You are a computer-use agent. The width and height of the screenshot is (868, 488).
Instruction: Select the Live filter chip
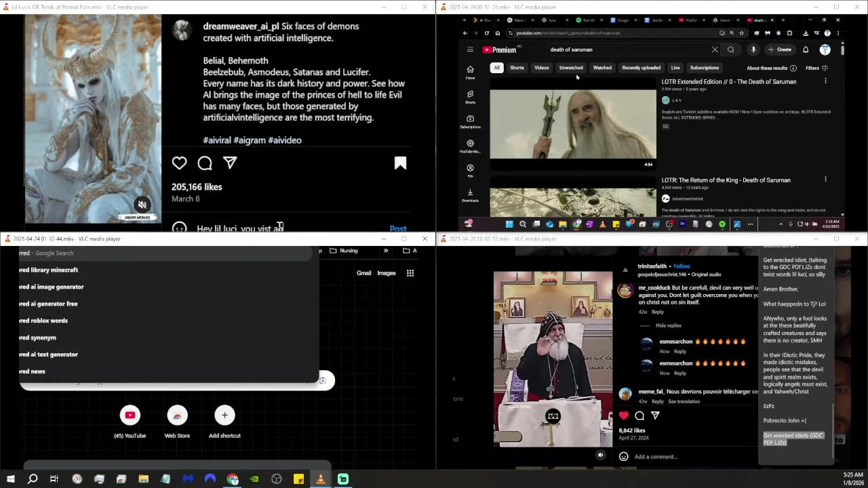(675, 68)
